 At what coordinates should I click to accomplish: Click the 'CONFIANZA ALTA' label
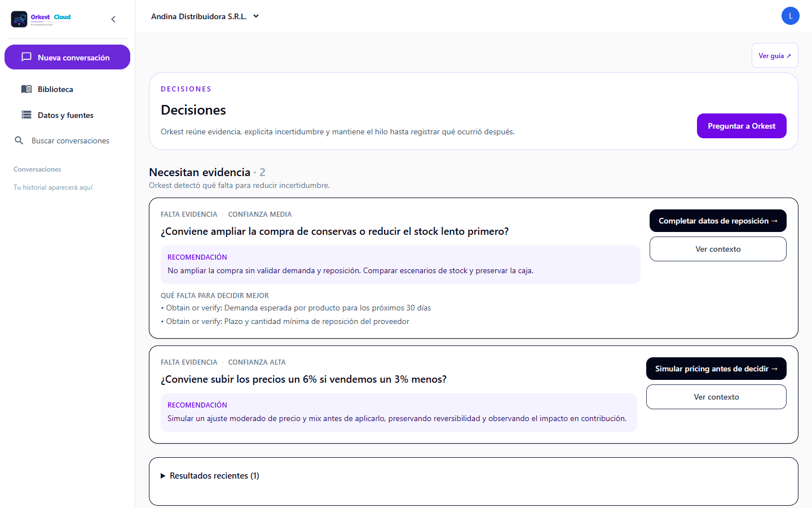point(257,362)
